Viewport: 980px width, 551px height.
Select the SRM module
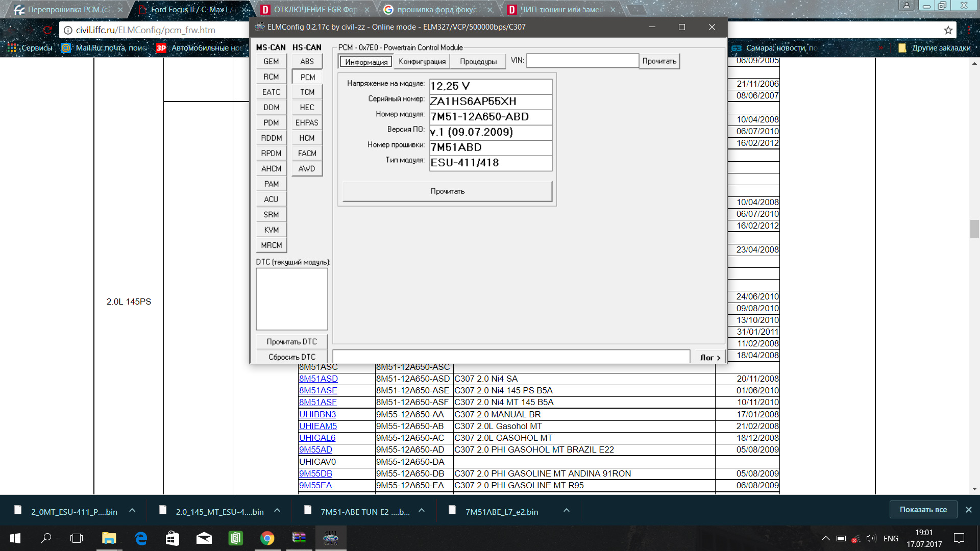[271, 214]
